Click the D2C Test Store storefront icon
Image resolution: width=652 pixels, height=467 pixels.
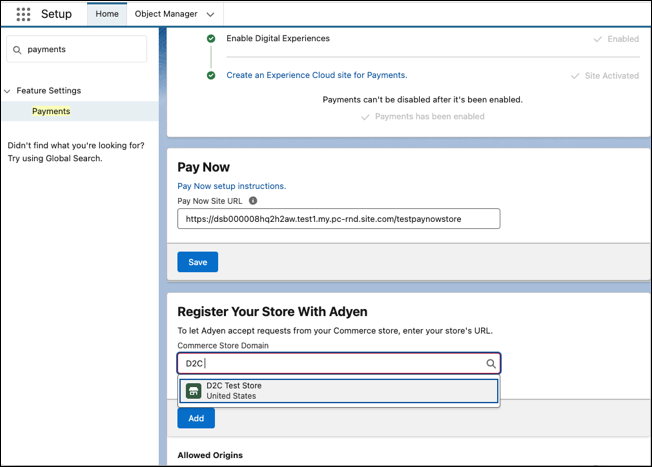[x=194, y=391]
